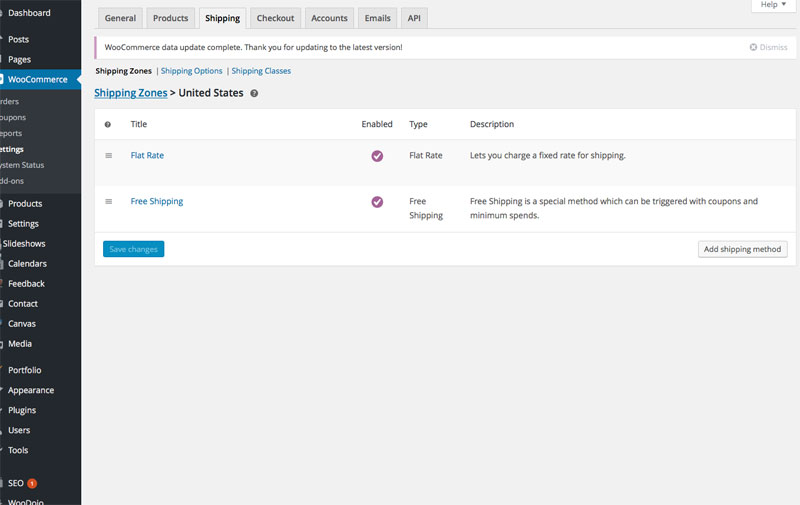
Task: Toggle Free Shipping enabled checkmark
Action: 377,202
